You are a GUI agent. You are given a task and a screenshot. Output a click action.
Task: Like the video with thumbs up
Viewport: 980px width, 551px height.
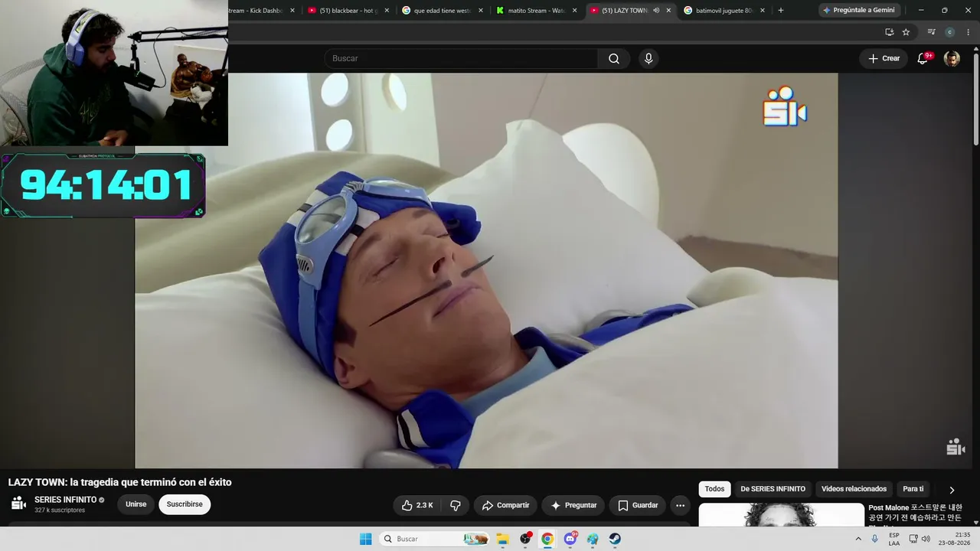click(418, 505)
